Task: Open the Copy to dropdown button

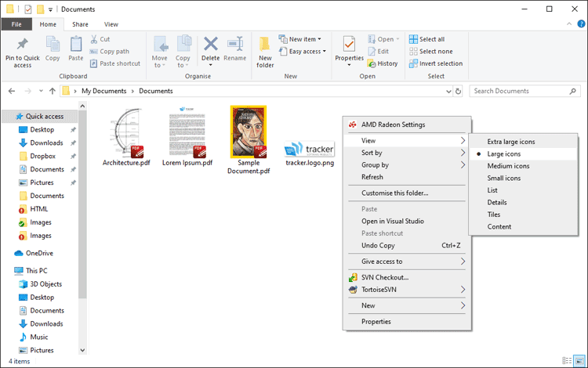Action: [x=183, y=52]
